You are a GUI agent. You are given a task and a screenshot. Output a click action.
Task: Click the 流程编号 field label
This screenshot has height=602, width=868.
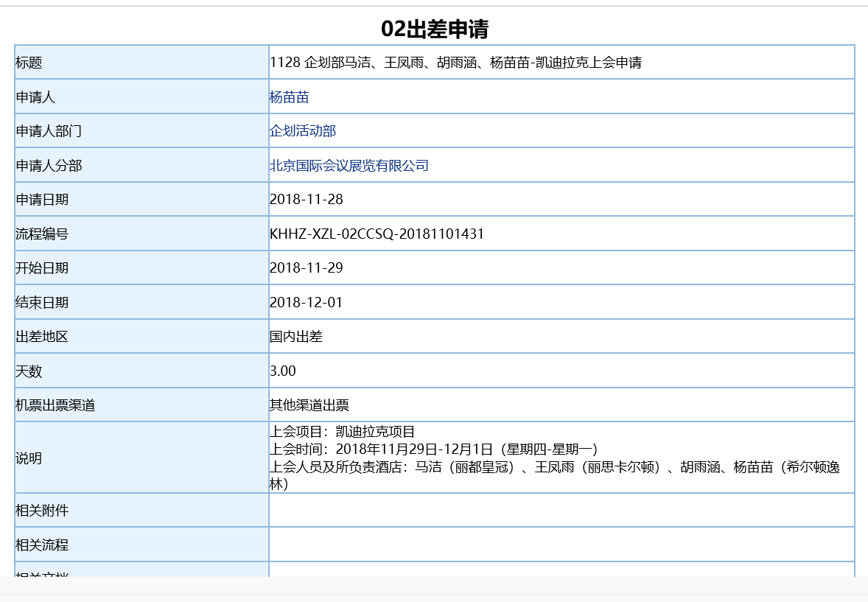[x=42, y=234]
